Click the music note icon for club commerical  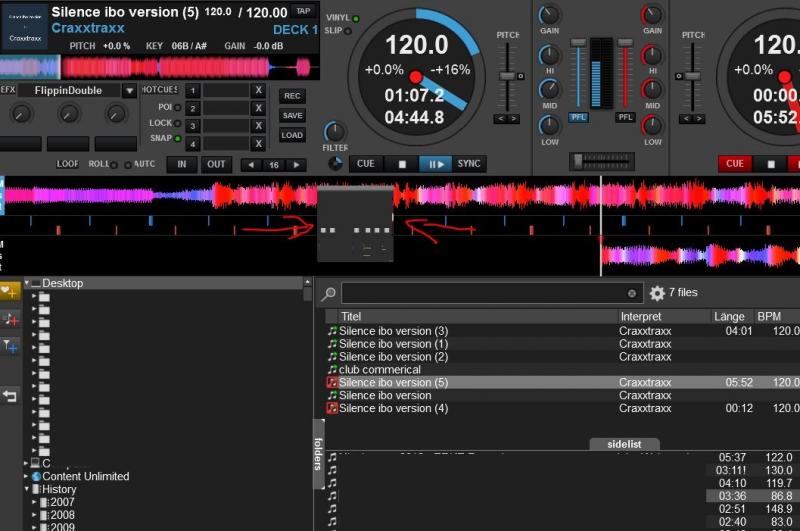pyautogui.click(x=332, y=369)
